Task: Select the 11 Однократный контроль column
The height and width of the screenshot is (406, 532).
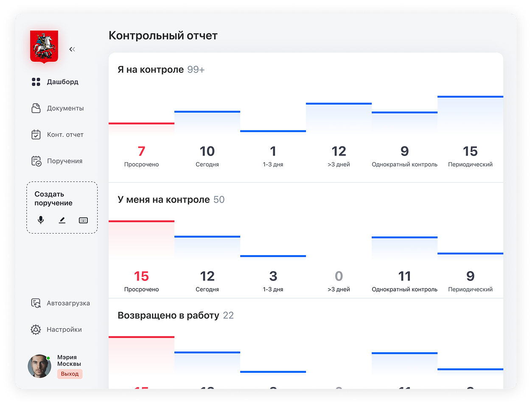Action: coord(404,280)
